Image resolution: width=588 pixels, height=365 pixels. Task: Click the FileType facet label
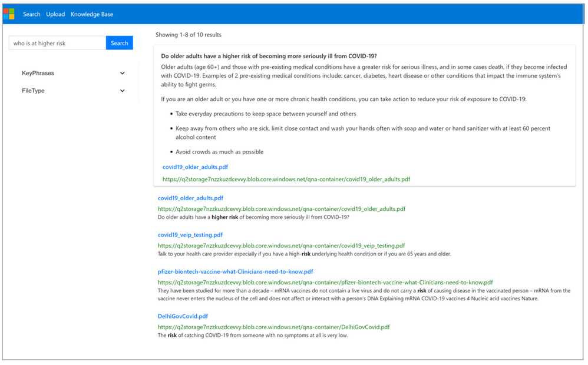click(x=33, y=91)
